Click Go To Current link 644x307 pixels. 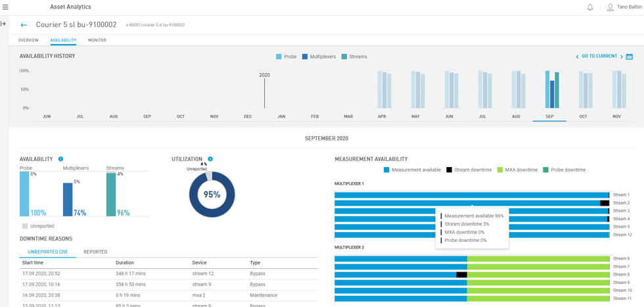click(x=599, y=57)
